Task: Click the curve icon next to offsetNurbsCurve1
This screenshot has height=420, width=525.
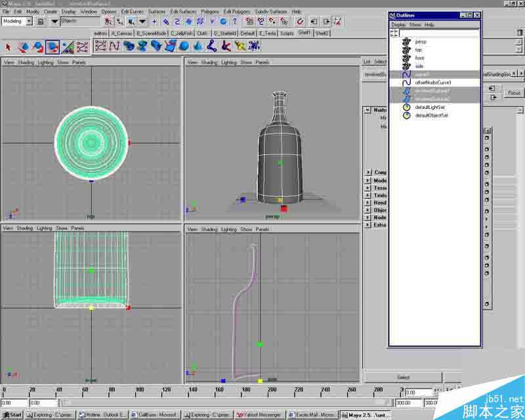Action: click(x=406, y=83)
